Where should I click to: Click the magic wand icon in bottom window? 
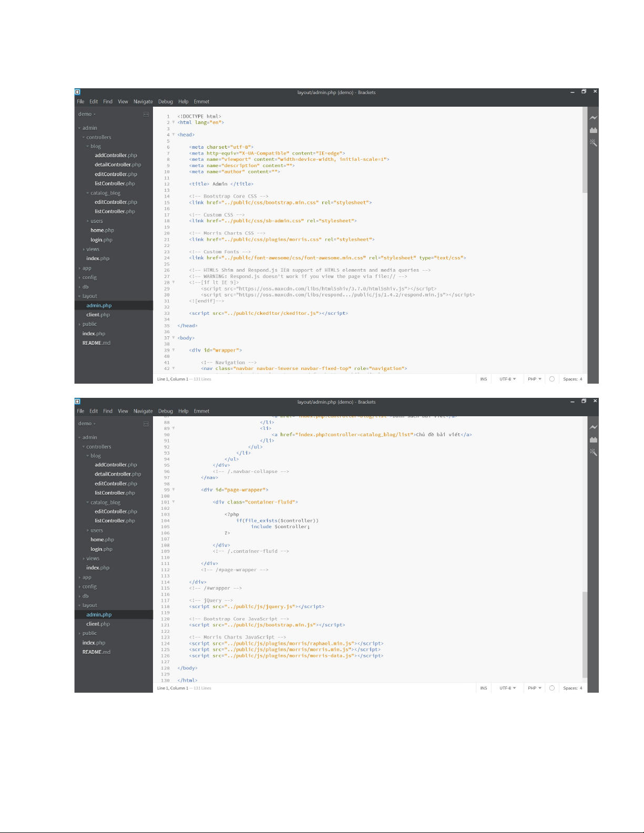(x=593, y=452)
